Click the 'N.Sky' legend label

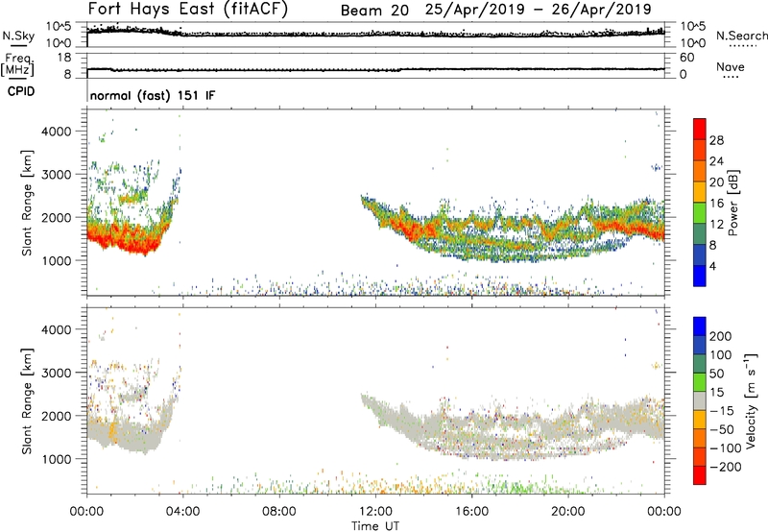tap(18, 36)
